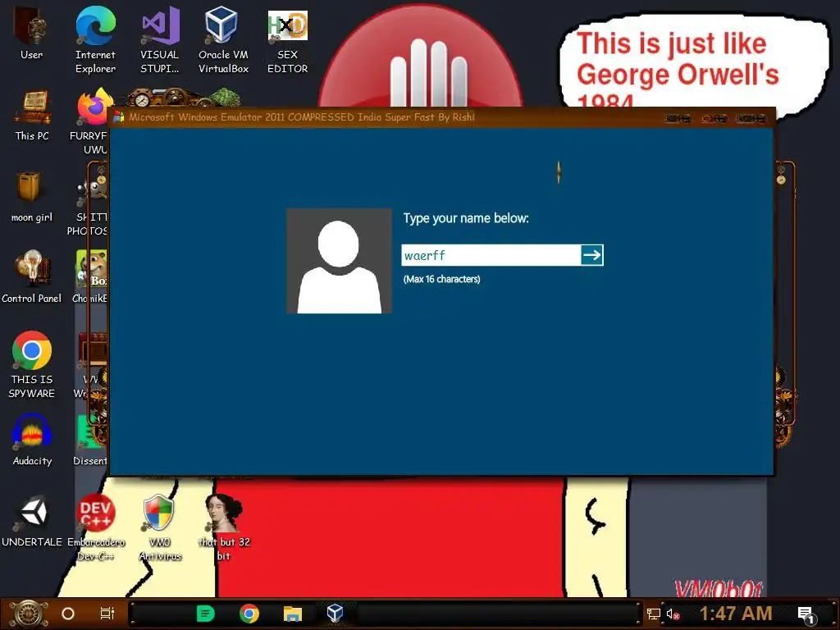Open This PC desktop icon
This screenshot has width=840, height=630.
[x=32, y=115]
